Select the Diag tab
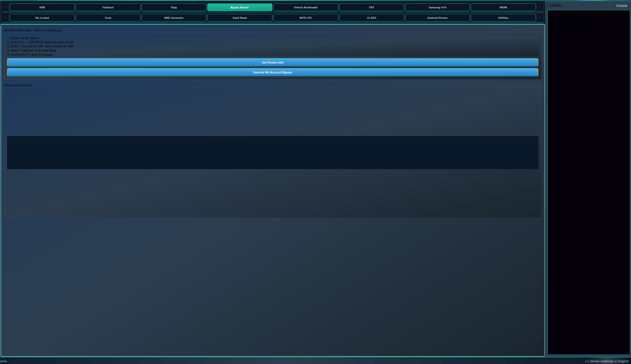Screen dimensions: 631x364 tap(174, 7)
